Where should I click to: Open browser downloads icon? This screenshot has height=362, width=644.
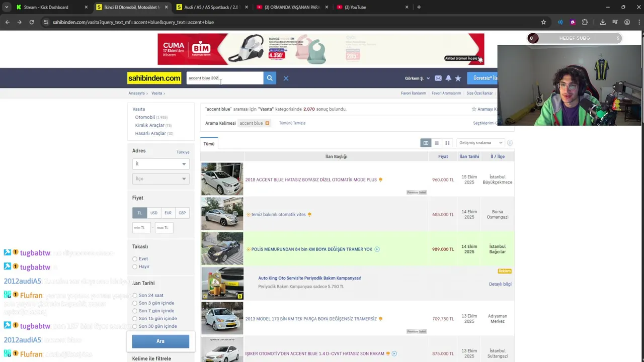[x=603, y=22]
